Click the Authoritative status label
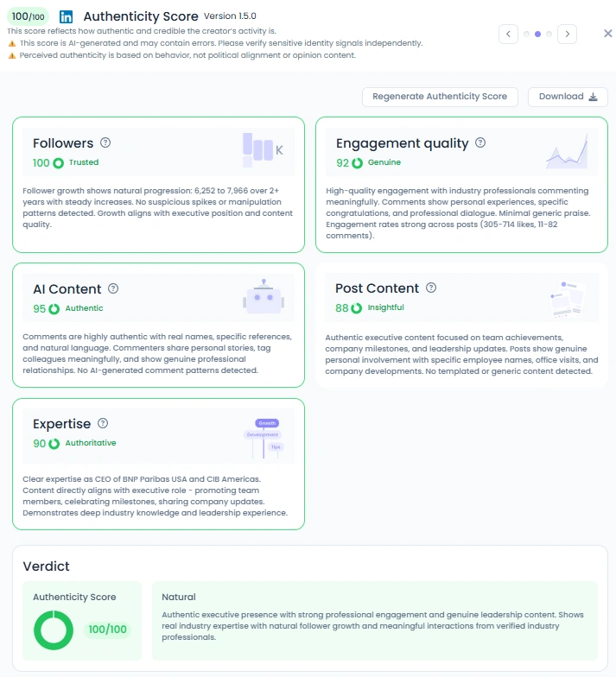 pos(91,443)
